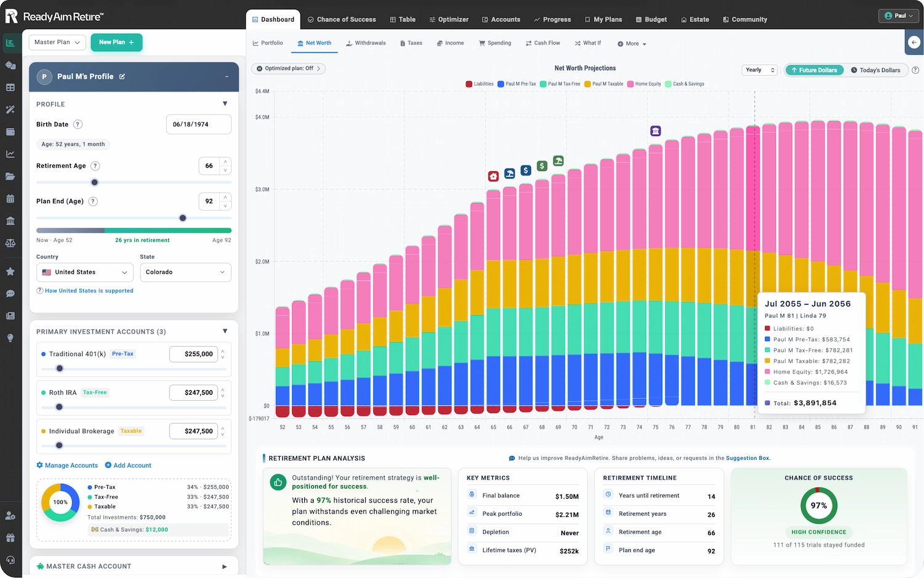Click the magic wand sidebar icon

10,110
